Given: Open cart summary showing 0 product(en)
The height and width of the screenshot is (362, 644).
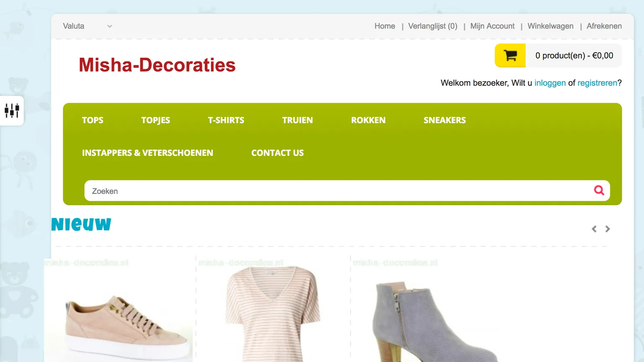Looking at the screenshot, I should (x=574, y=55).
